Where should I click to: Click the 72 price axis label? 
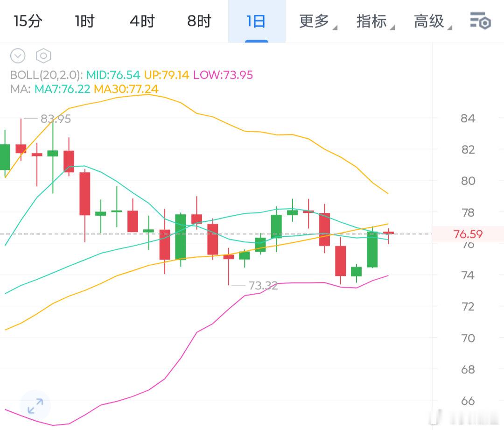click(468, 306)
